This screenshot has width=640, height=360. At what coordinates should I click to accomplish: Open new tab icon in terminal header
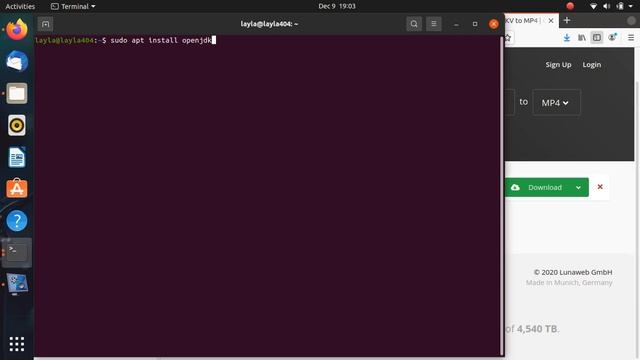click(45, 24)
